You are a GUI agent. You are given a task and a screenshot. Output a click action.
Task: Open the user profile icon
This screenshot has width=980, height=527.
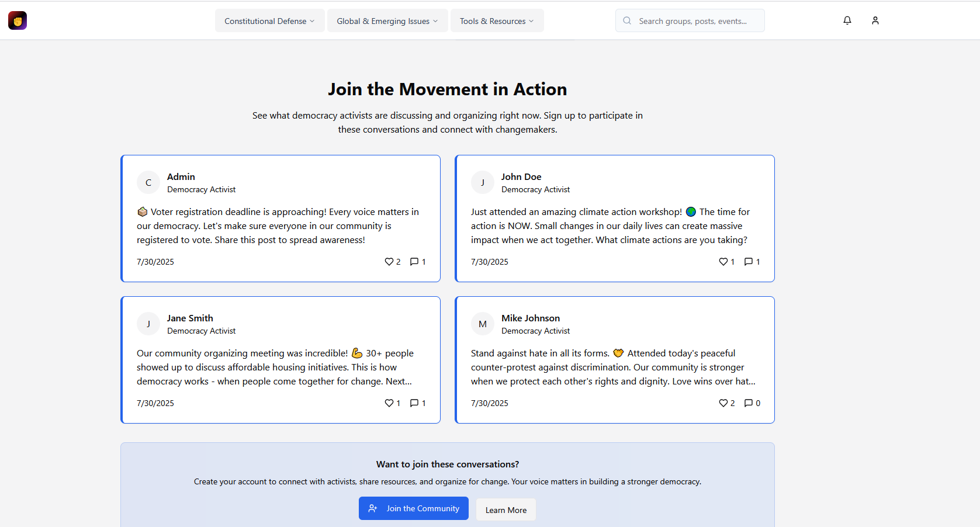[x=875, y=20]
